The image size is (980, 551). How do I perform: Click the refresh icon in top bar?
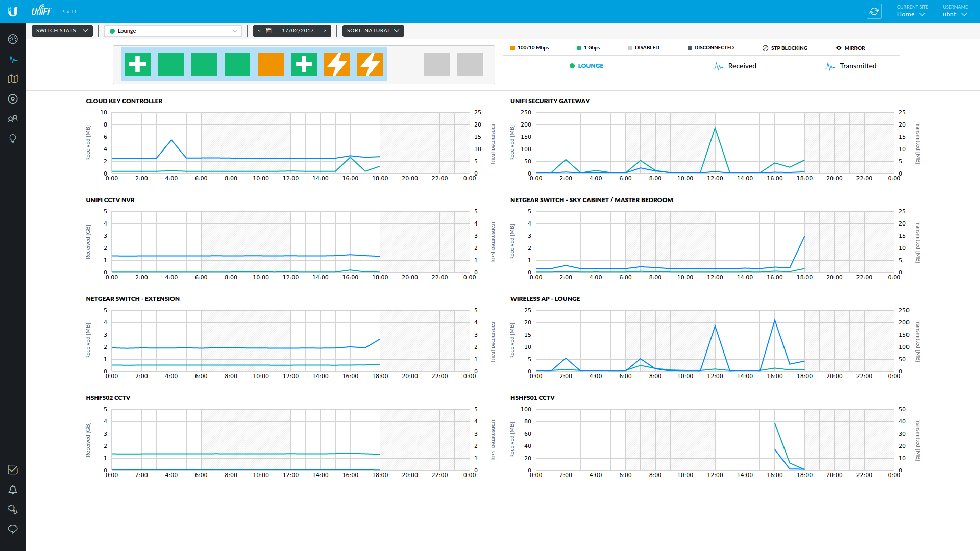[x=874, y=11]
